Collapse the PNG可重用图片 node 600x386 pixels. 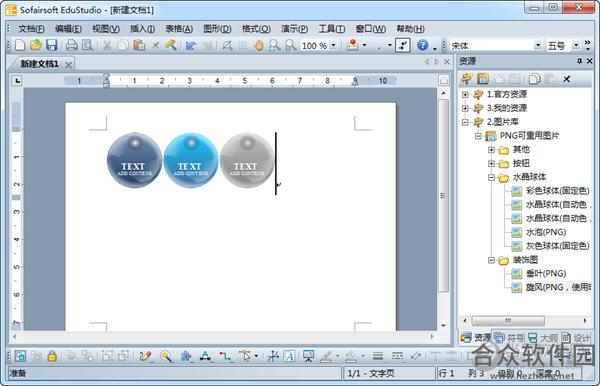tap(478, 136)
